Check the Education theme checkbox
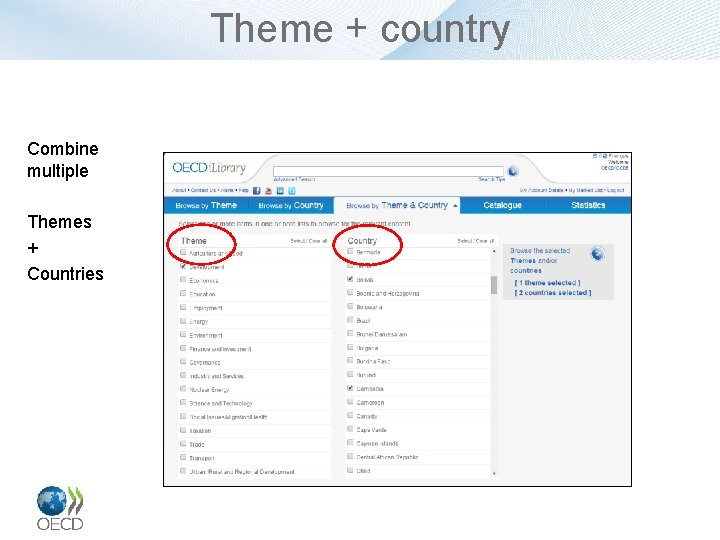 click(183, 293)
